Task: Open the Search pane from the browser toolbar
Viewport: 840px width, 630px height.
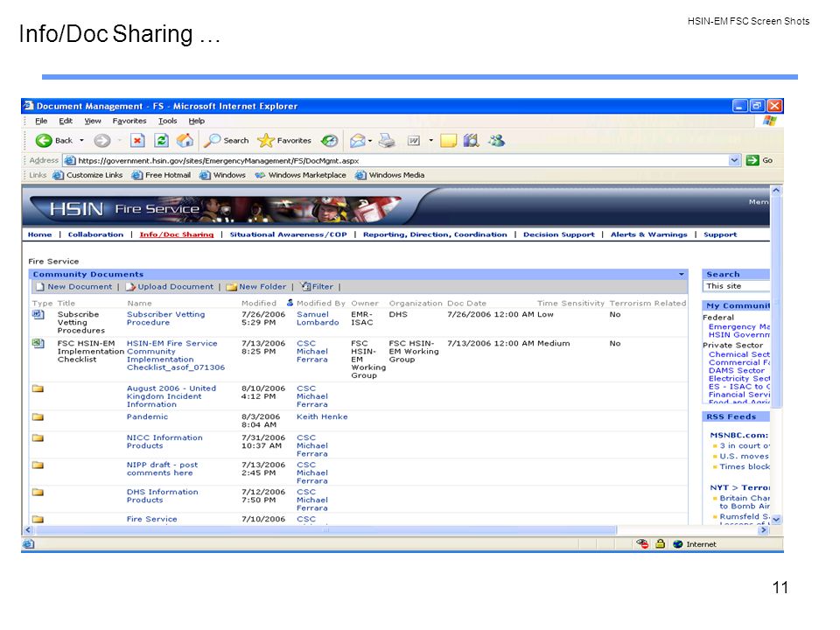Action: (x=227, y=140)
